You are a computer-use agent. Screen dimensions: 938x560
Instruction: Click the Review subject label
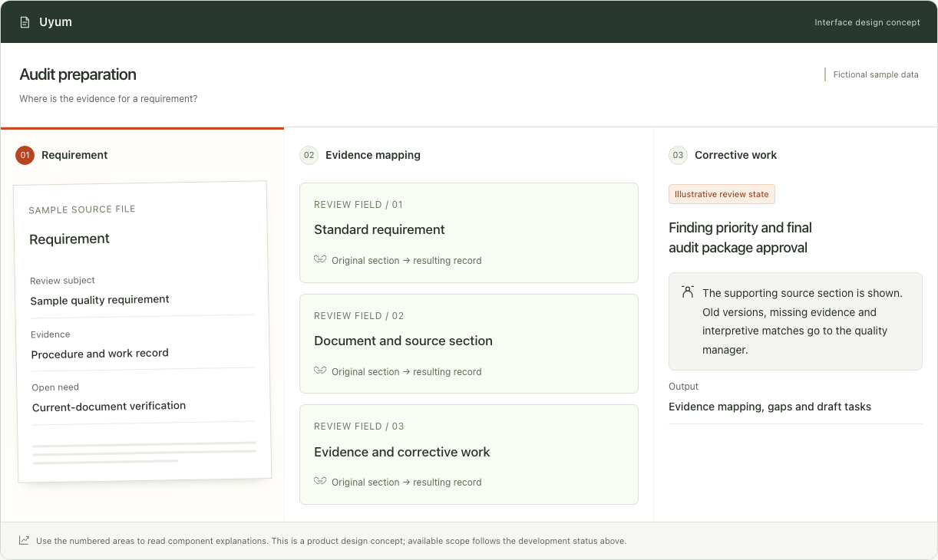(62, 281)
